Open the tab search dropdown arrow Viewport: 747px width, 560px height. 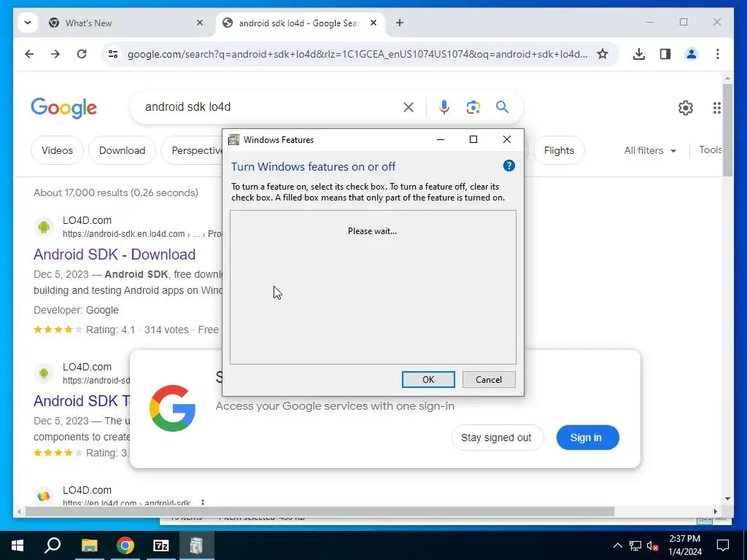28,23
